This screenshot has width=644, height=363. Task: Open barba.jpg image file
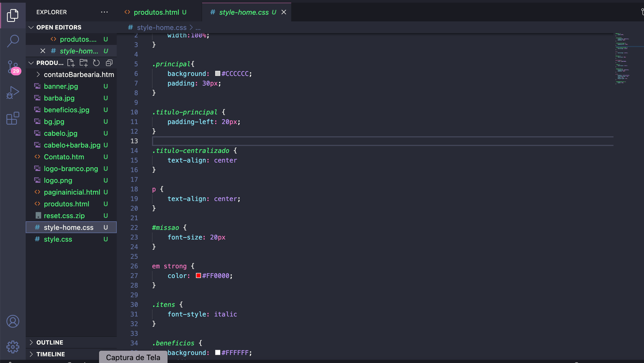point(71,98)
